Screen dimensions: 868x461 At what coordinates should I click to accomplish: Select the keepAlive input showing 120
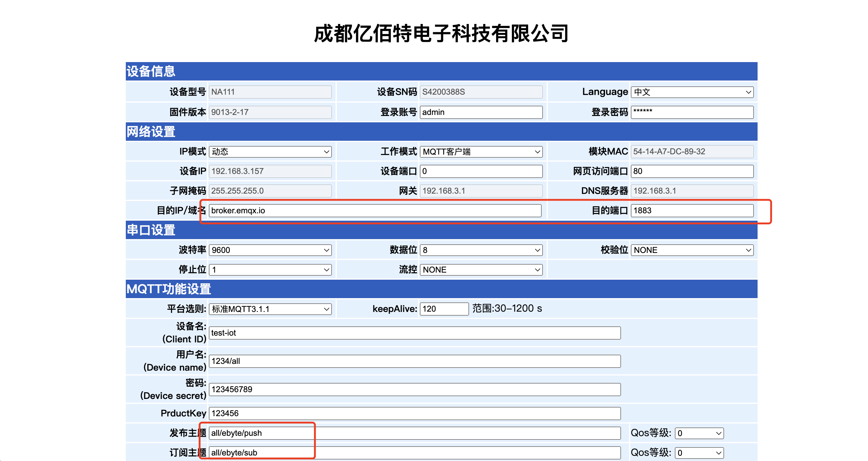(444, 309)
